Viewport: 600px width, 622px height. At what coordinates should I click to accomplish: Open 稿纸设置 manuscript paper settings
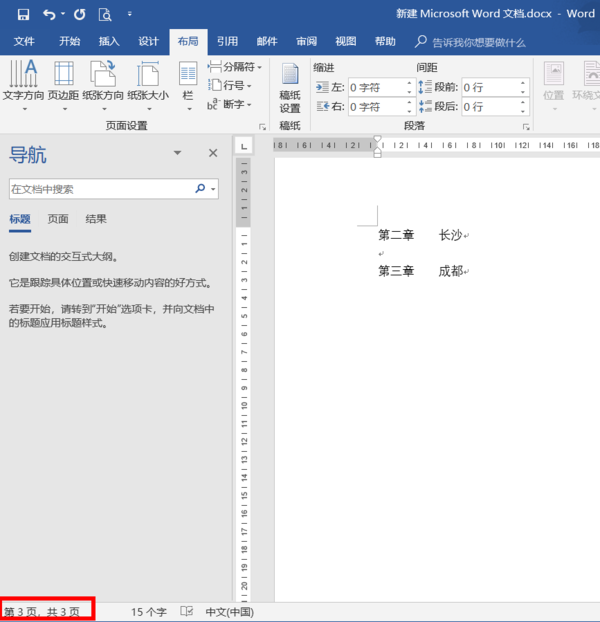coord(290,88)
